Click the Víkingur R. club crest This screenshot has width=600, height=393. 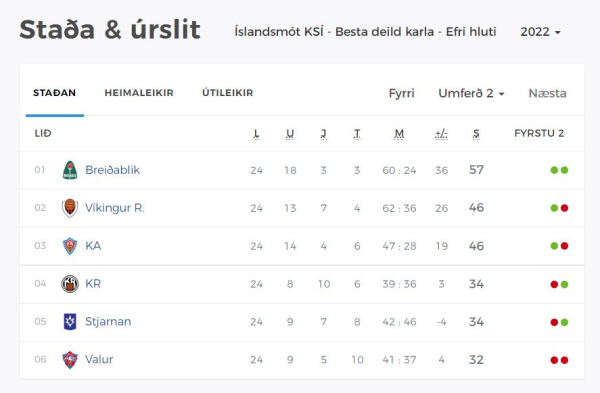[x=70, y=208]
